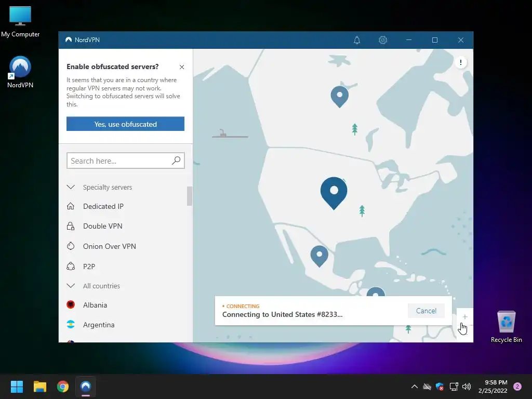Click the Canada map pin
Viewport: 532px width, 399px height.
(x=339, y=96)
